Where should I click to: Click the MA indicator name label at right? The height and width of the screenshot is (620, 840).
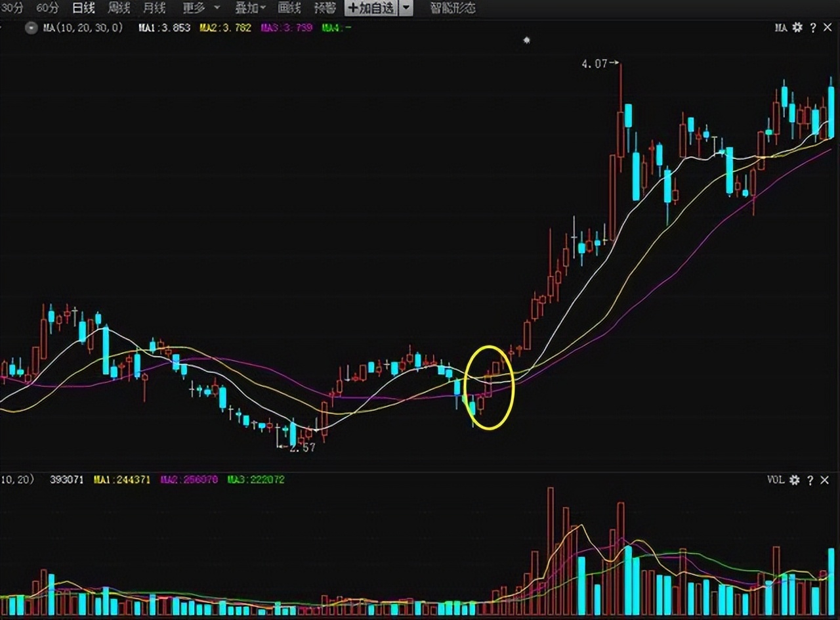[x=780, y=28]
